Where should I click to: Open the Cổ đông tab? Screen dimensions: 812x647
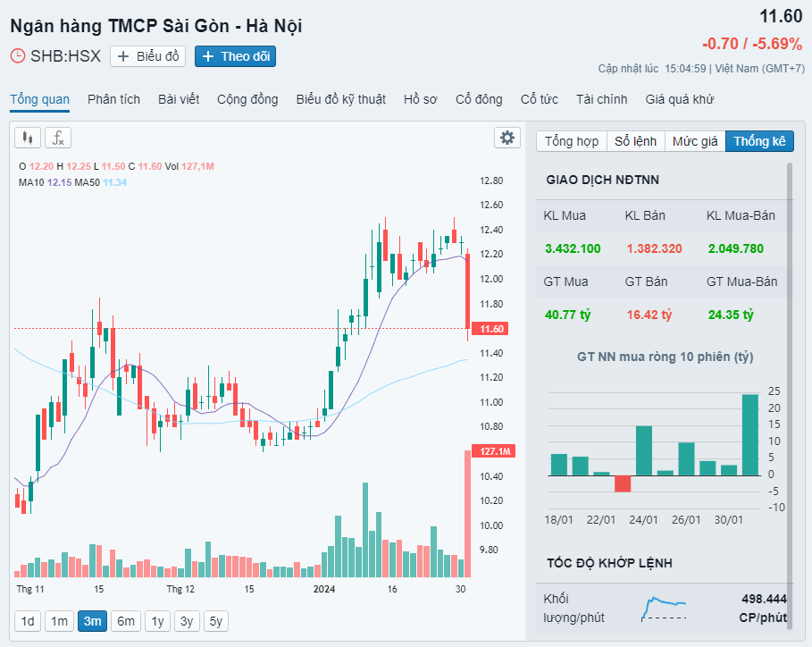479,99
